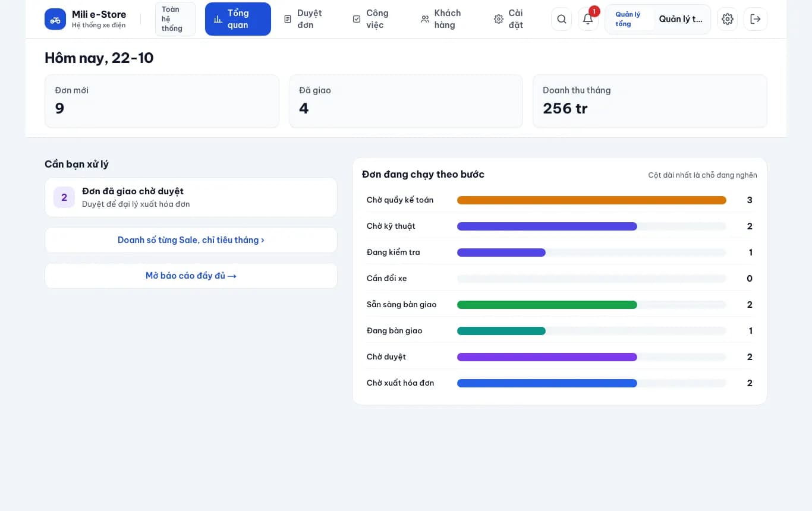Select the "Đơn mới" stat card
This screenshot has height=511, width=812.
coord(162,101)
